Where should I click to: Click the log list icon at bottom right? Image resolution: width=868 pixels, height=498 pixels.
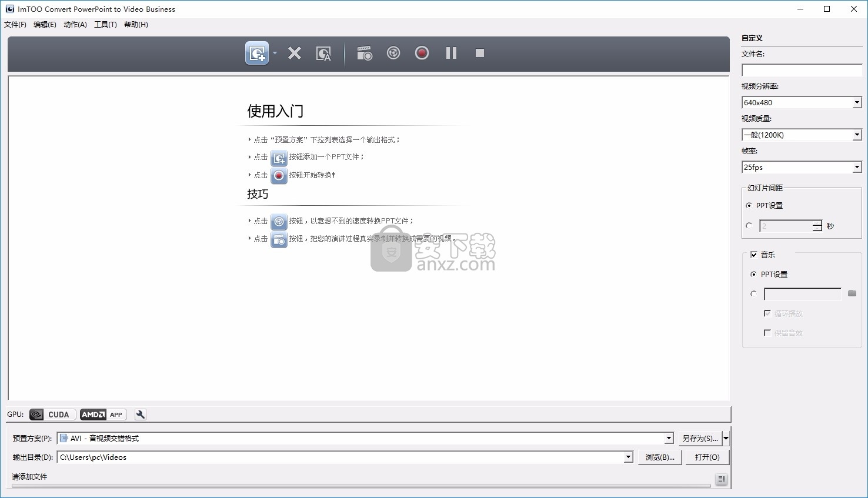click(722, 479)
